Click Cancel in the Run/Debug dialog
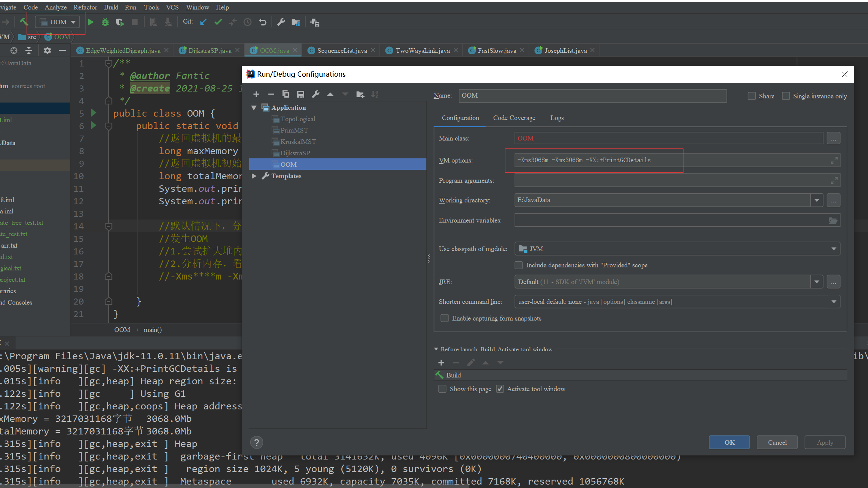 click(777, 442)
